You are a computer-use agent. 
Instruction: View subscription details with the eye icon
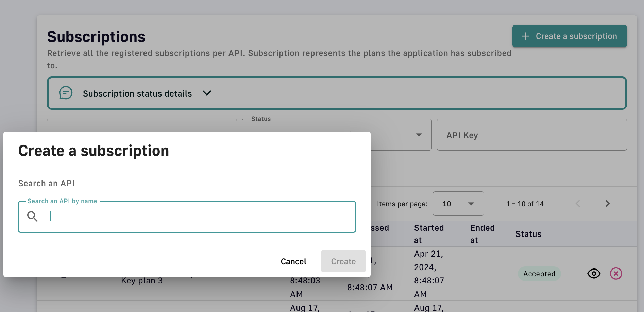(x=594, y=274)
